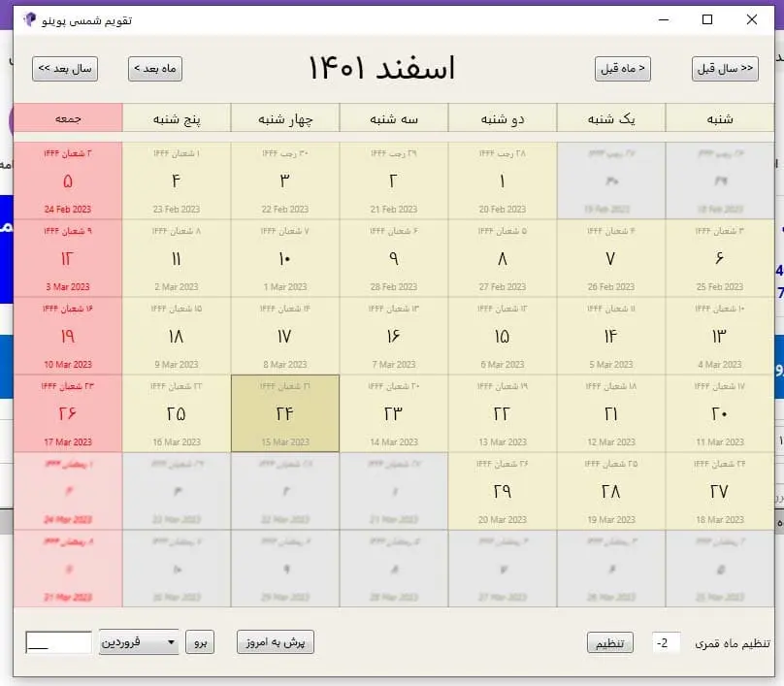Open the فروردین month dropdown
The height and width of the screenshot is (686, 784).
pos(139,641)
